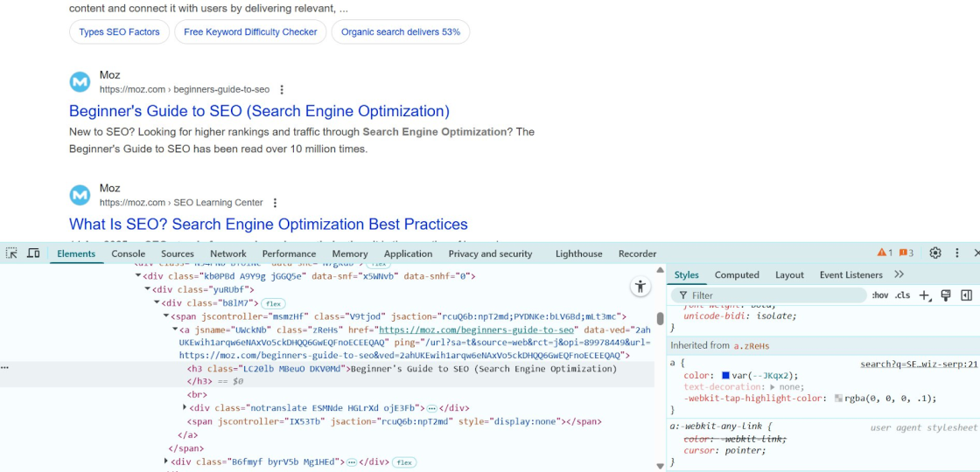Expand collapsed ellipsis in B6fmyf div
The width and height of the screenshot is (980, 472).
click(351, 462)
